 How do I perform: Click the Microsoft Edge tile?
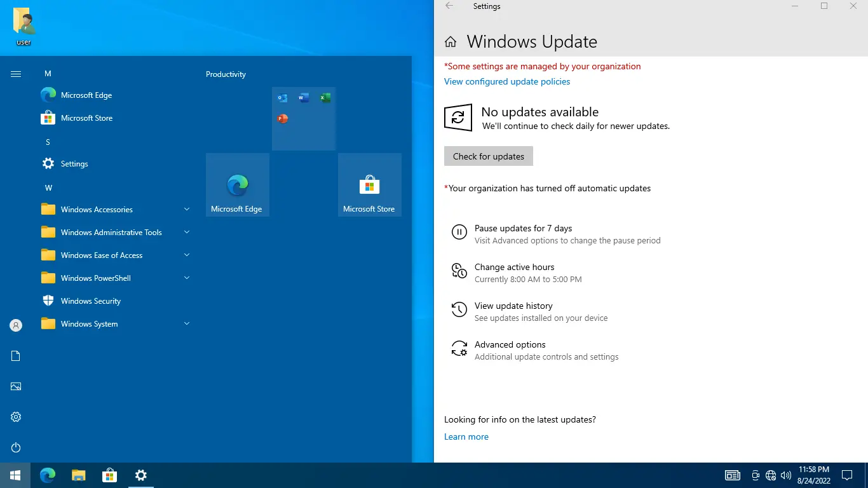(x=238, y=185)
